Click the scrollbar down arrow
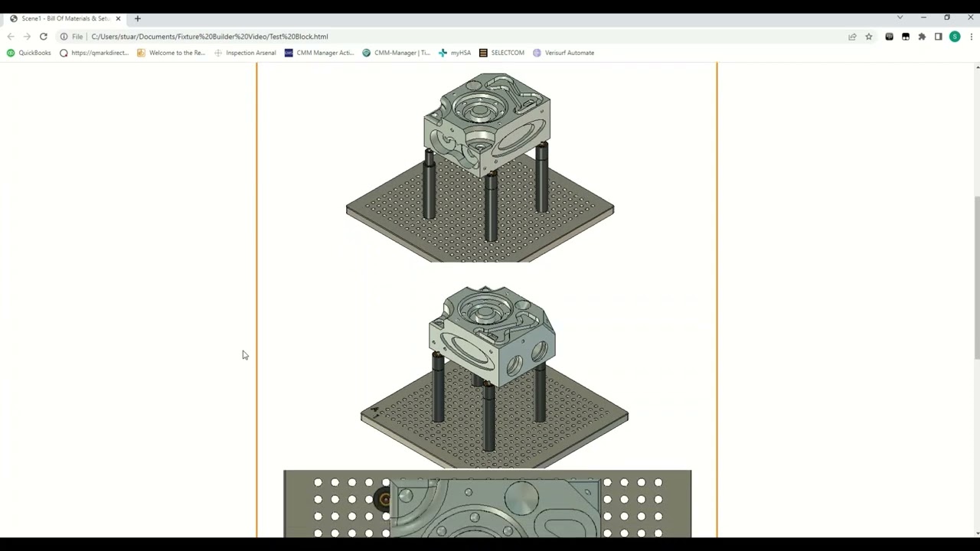The width and height of the screenshot is (980, 551). tap(977, 533)
